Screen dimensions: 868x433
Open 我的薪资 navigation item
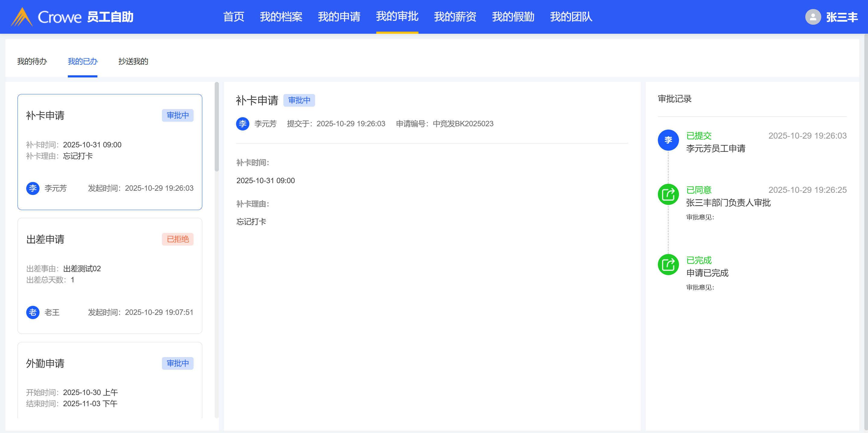(455, 17)
